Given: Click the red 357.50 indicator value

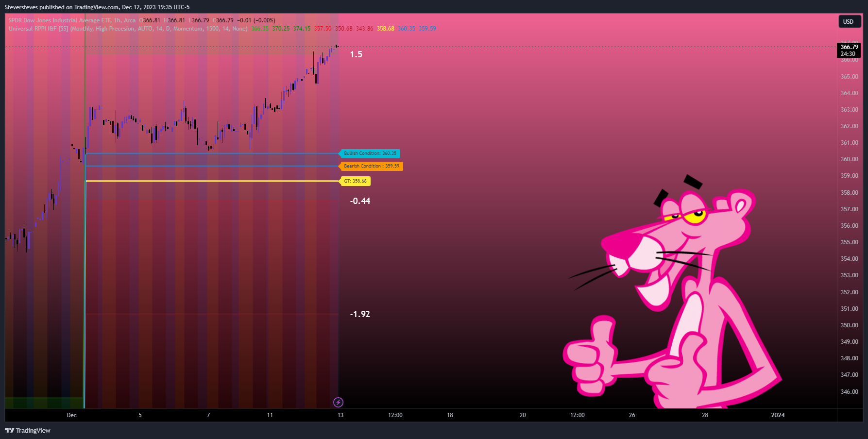Looking at the screenshot, I should (323, 29).
